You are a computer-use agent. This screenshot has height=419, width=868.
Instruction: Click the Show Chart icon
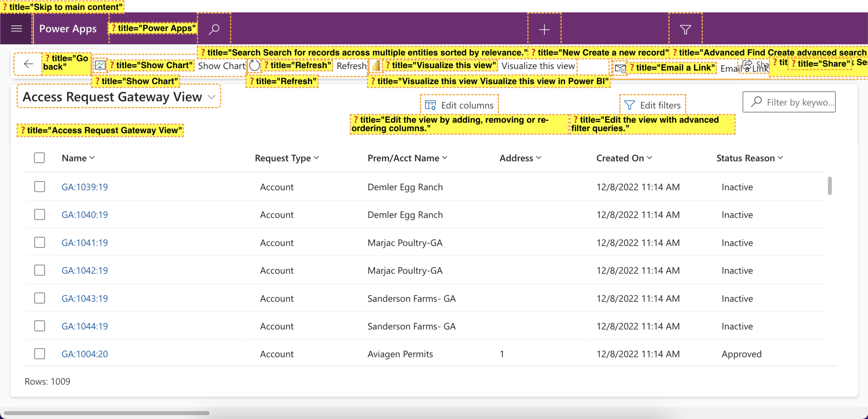100,65
